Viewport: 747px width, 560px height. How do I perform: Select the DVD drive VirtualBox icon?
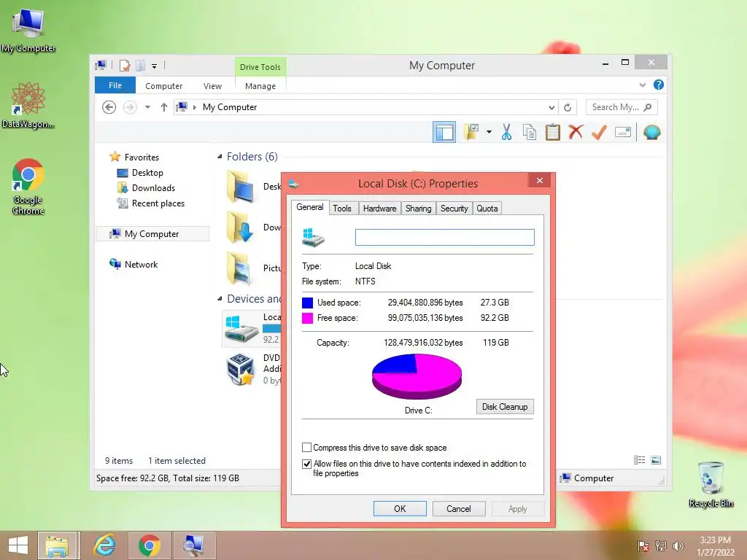240,369
